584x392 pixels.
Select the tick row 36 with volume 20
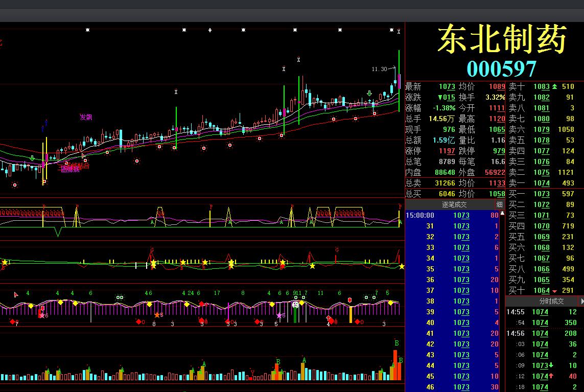tap(452, 280)
